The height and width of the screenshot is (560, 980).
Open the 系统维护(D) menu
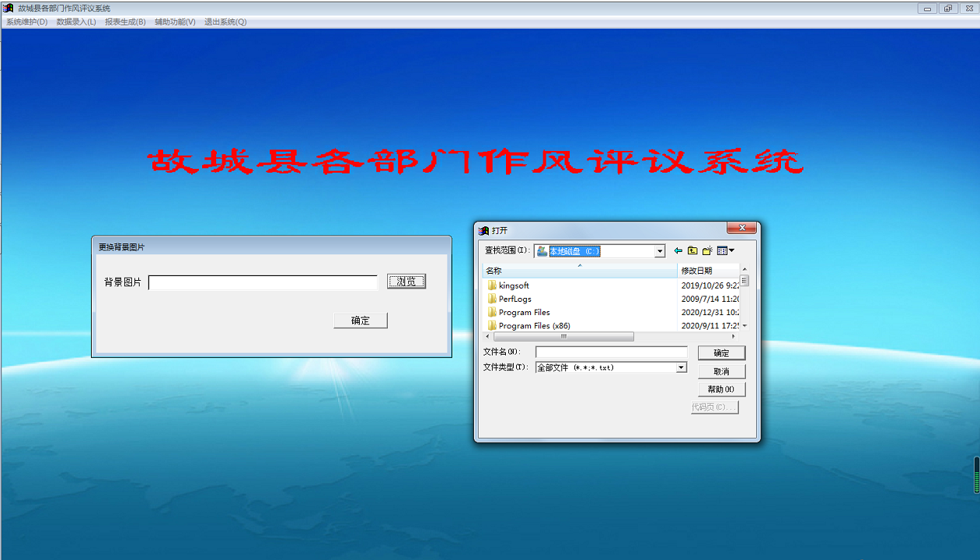click(x=27, y=22)
